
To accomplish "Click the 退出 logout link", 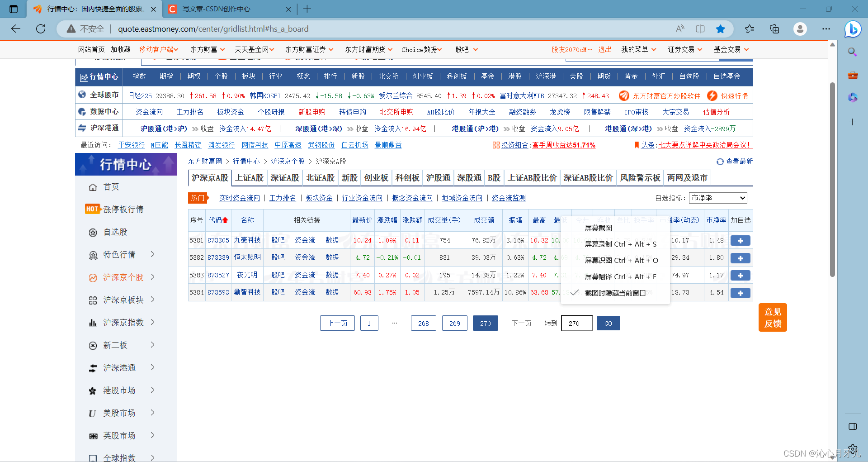I will (605, 49).
